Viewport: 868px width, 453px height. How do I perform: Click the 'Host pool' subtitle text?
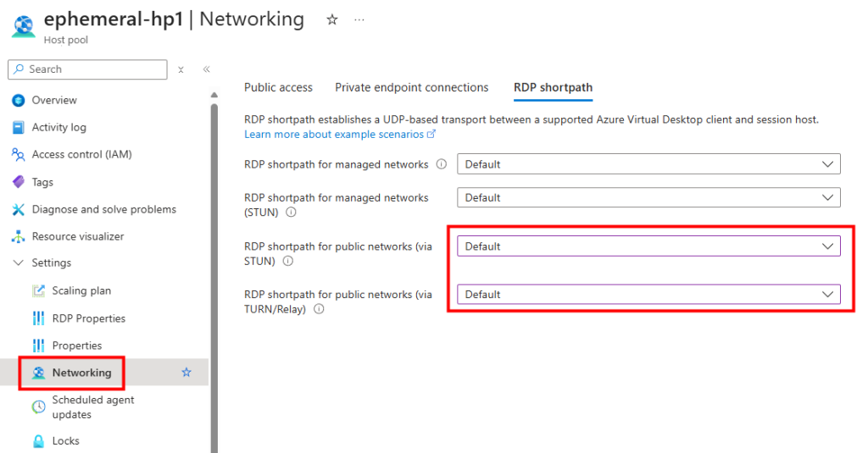point(66,40)
